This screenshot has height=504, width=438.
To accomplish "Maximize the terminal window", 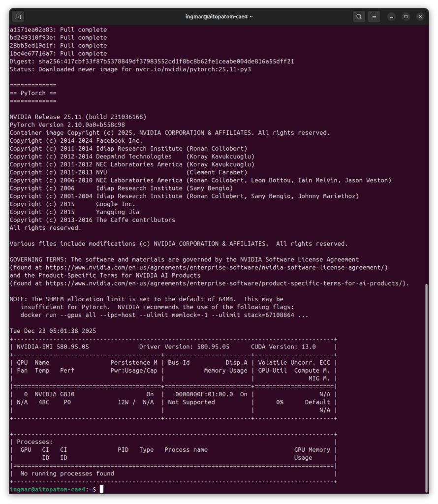I will [406, 17].
